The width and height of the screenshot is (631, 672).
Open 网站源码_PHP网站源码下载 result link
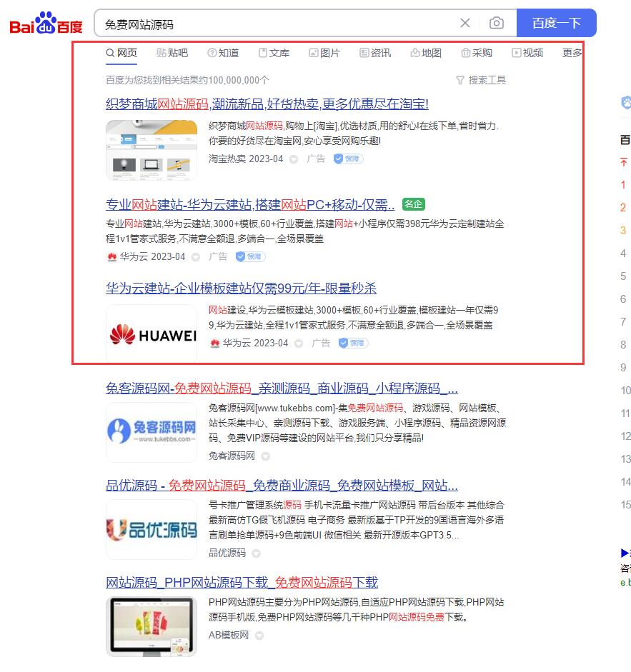pyautogui.click(x=242, y=583)
